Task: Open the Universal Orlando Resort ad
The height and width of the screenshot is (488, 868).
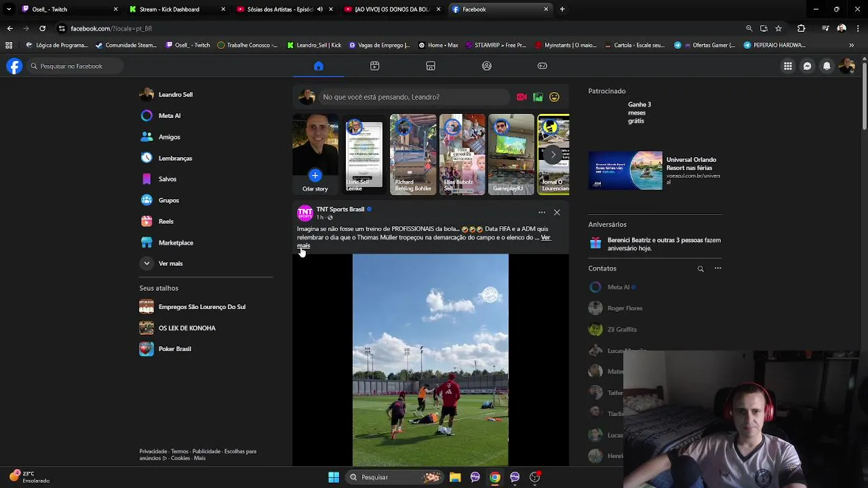Action: click(x=655, y=170)
